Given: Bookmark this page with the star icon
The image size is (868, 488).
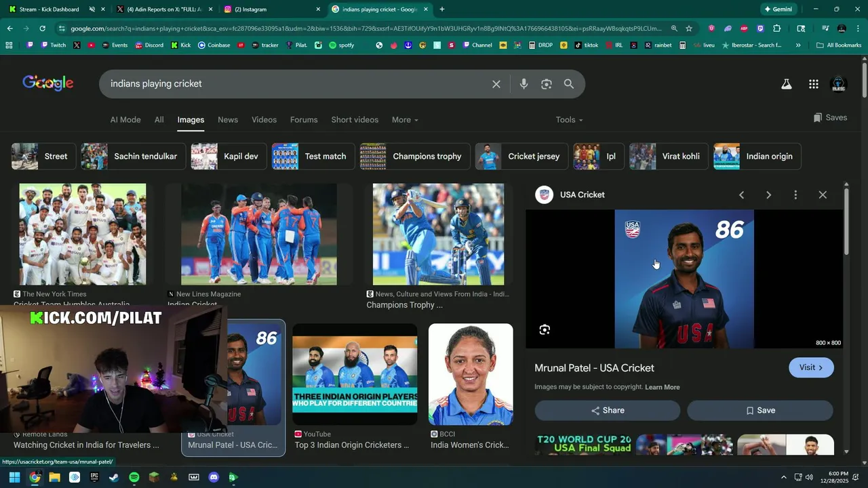Looking at the screenshot, I should (x=689, y=28).
